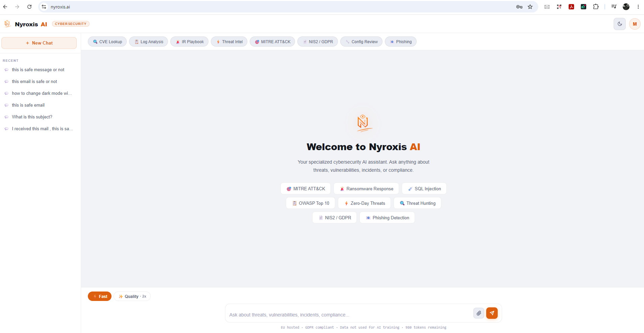Image resolution: width=644 pixels, height=333 pixels.
Task: Send message with paper plane button
Action: tap(492, 313)
